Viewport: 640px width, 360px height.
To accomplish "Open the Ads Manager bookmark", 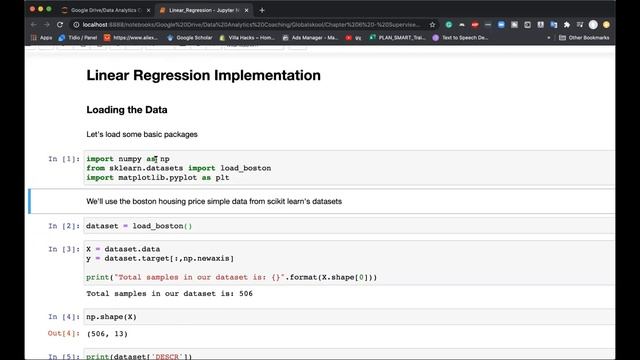I will (310, 38).
